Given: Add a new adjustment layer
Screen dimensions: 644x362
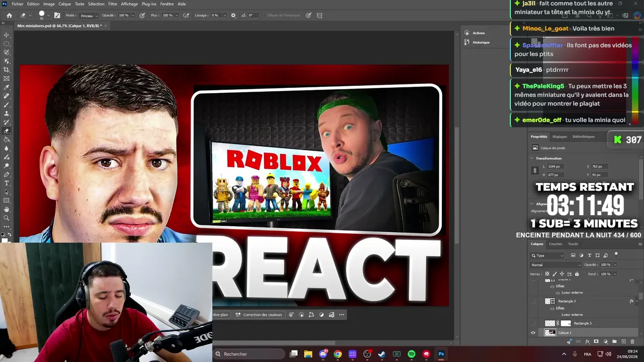Looking at the screenshot, I should pos(605,342).
